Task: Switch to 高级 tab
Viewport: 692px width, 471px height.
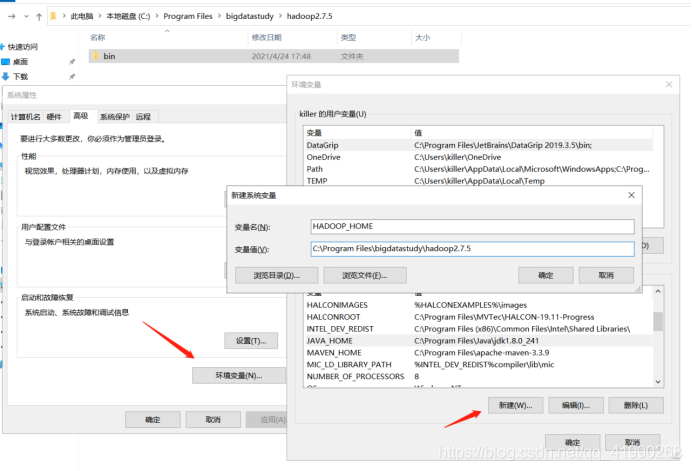Action: click(x=81, y=116)
